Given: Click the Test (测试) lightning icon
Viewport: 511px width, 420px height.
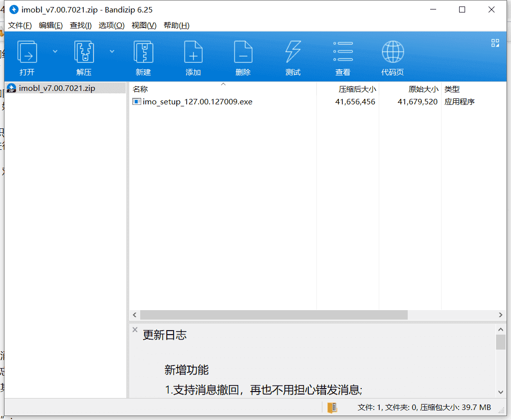Looking at the screenshot, I should tap(293, 51).
